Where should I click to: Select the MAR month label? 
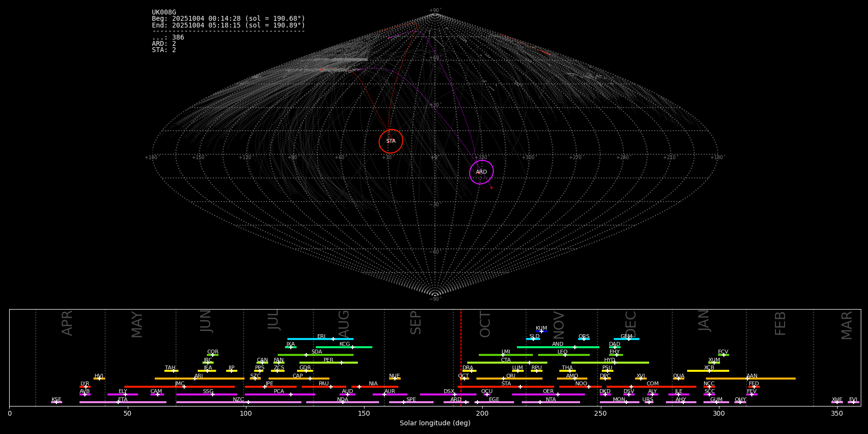(847, 325)
